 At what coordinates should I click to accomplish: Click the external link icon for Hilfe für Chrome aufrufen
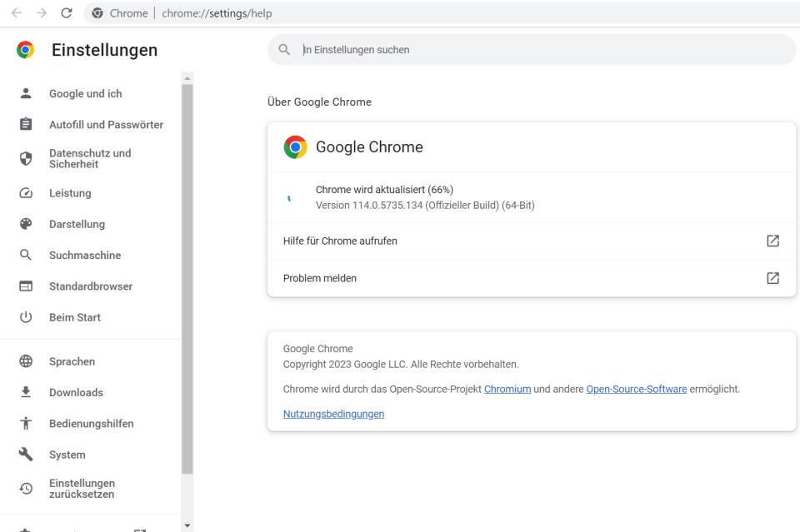point(773,241)
